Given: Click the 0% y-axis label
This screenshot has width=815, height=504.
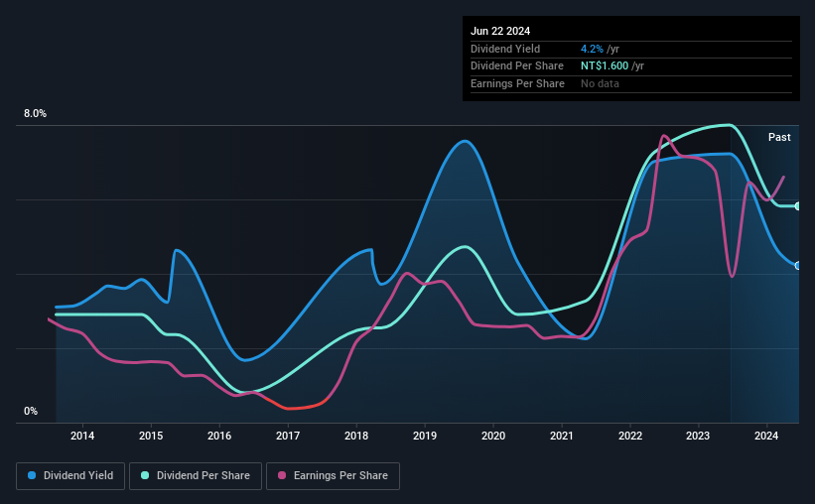Looking at the screenshot, I should tap(31, 411).
